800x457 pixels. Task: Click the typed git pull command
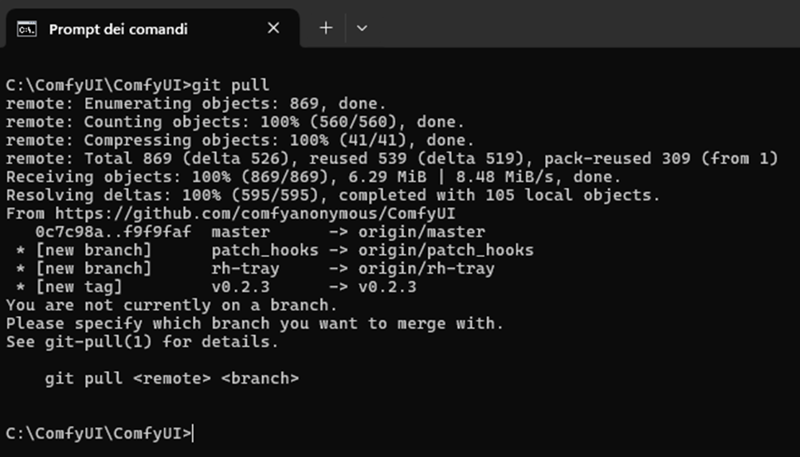pyautogui.click(x=230, y=85)
